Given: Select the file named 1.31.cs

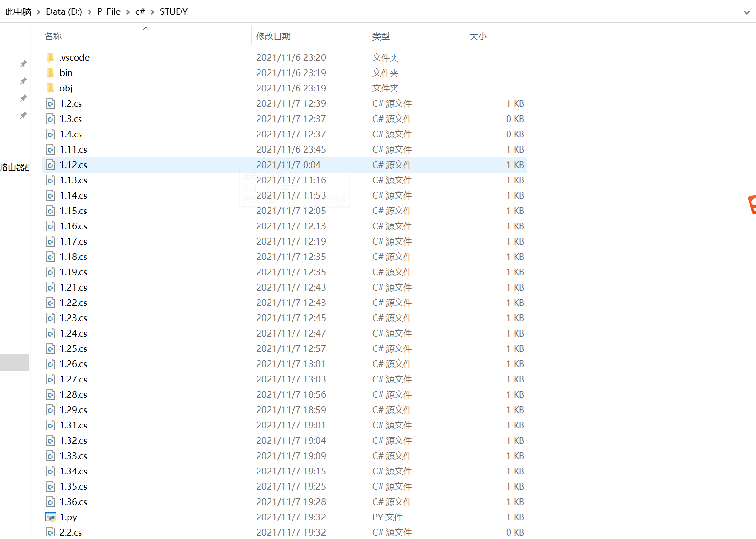Looking at the screenshot, I should pos(73,425).
